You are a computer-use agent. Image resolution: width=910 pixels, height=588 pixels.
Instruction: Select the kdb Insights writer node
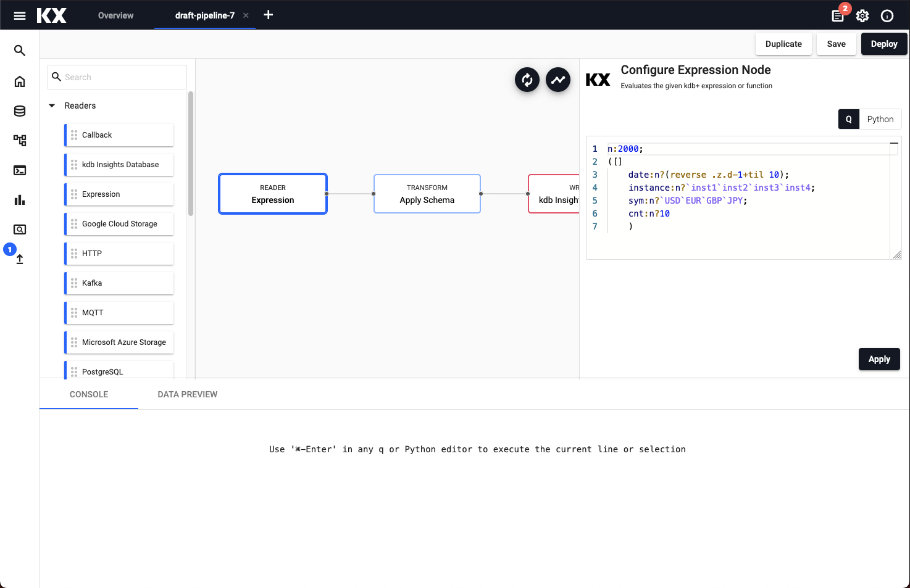[554, 194]
